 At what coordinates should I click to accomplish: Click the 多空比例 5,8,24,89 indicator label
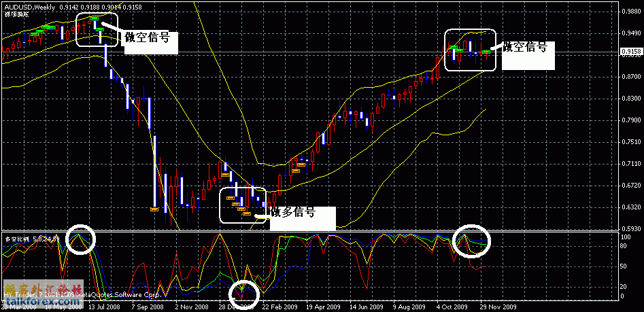point(32,238)
